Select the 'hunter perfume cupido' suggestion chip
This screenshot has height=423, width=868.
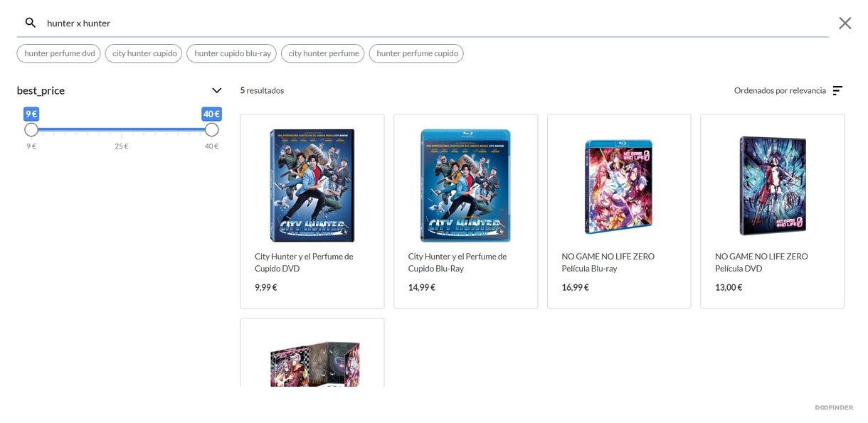[417, 53]
